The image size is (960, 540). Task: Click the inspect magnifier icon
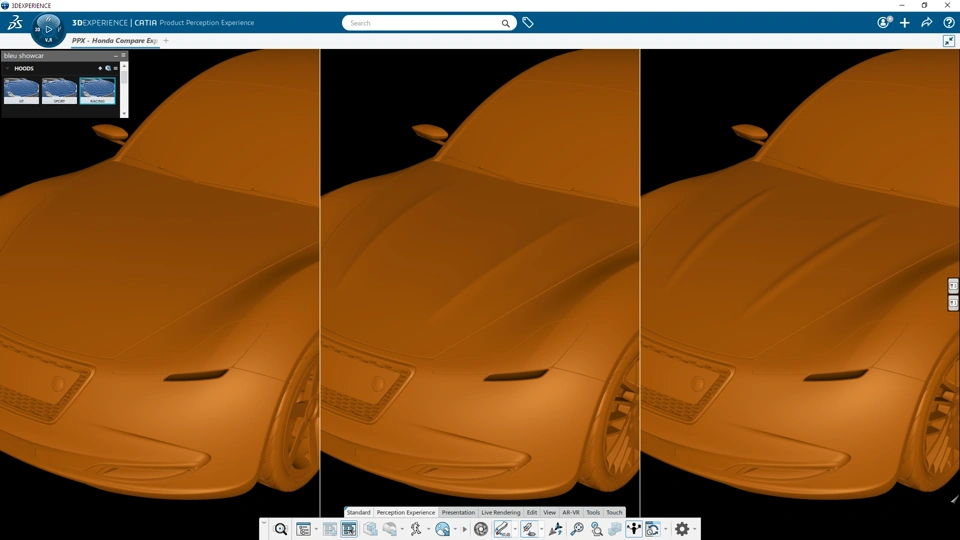pos(597,529)
